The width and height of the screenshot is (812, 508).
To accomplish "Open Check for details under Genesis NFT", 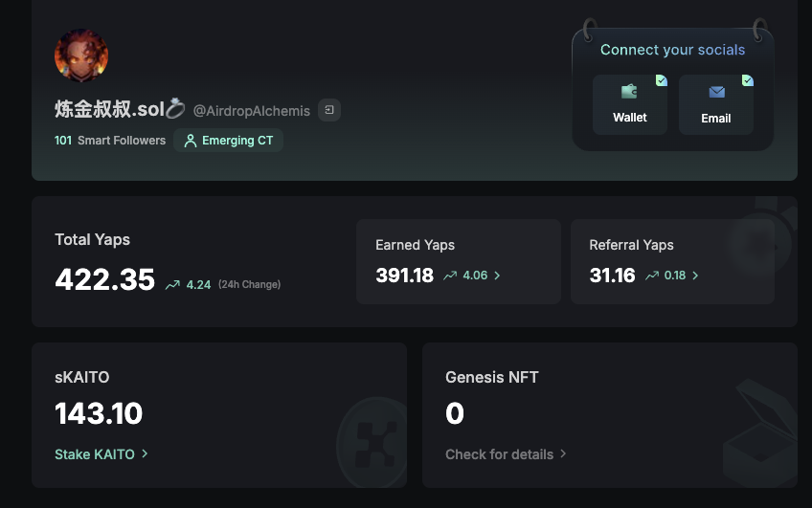I will pyautogui.click(x=499, y=454).
